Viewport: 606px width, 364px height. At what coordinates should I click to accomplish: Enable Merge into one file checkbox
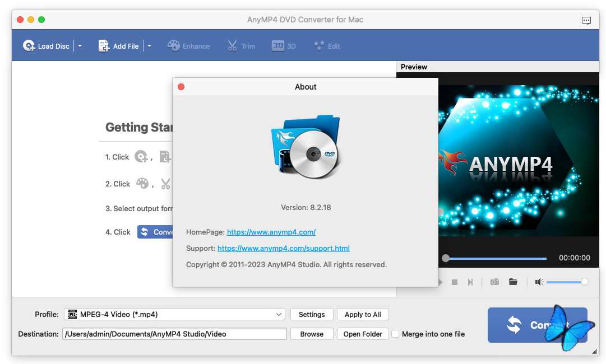click(x=396, y=334)
